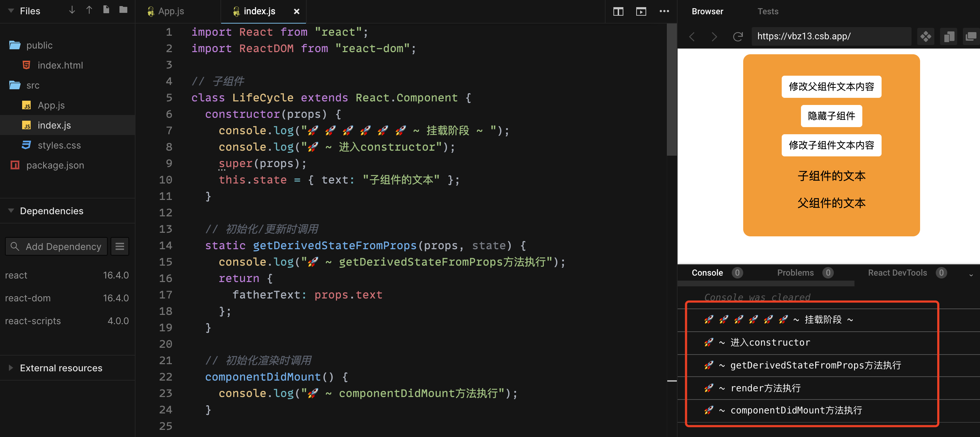Click line number 14 in the gutter
This screenshot has height=437, width=980.
[x=165, y=246]
